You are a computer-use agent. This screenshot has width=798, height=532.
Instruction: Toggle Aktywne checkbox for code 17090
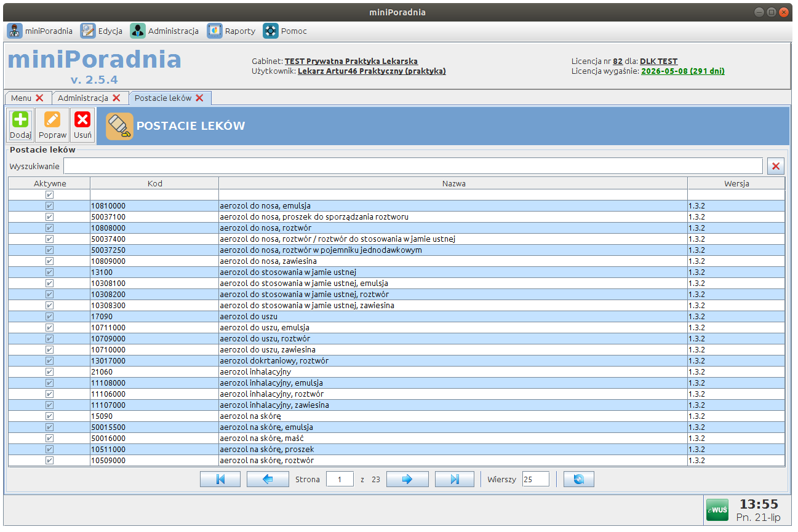pos(49,317)
